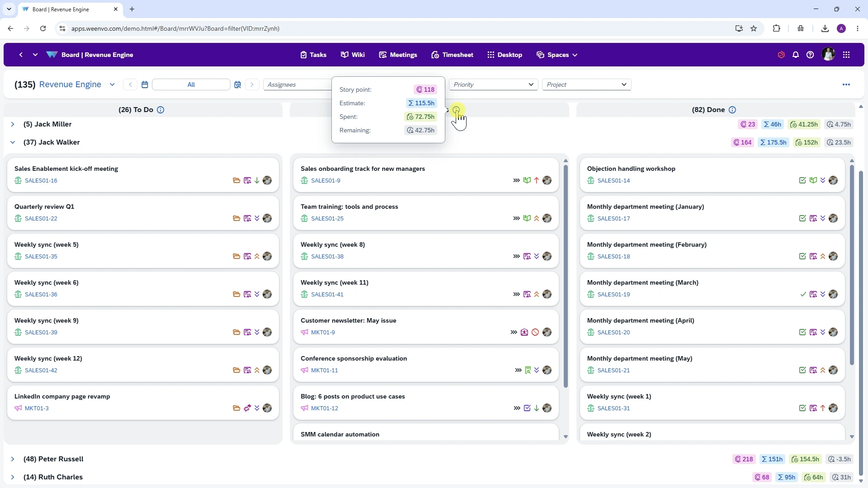Click the To Do column info icon
Screen dimensions: 868x488
[x=160, y=110]
